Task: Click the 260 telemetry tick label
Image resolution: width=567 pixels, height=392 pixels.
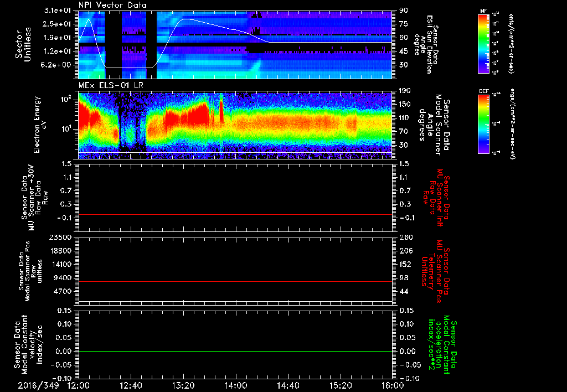Action: (405, 237)
